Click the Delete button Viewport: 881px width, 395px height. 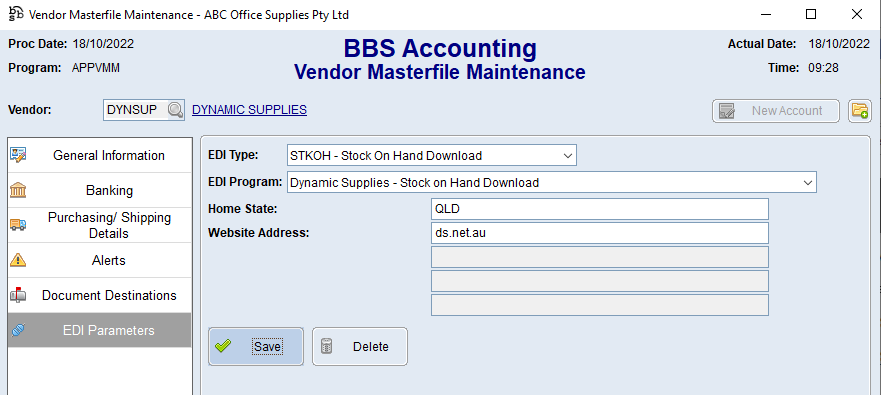[360, 347]
